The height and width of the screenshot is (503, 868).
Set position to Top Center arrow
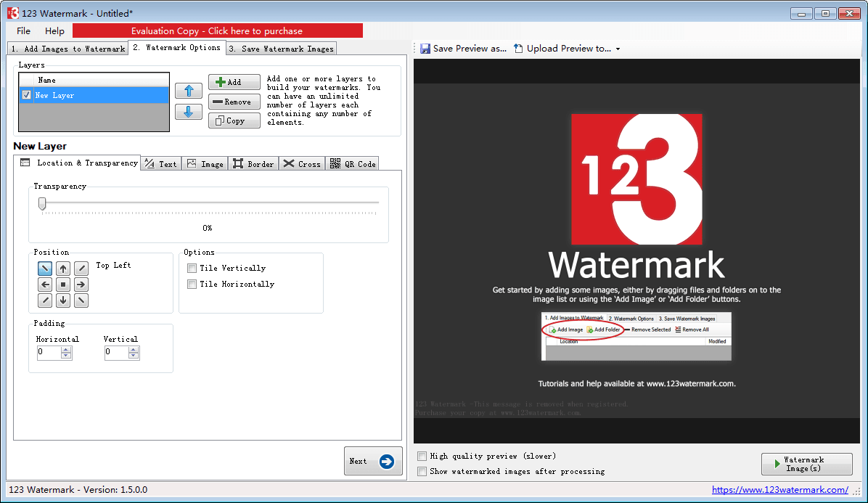point(63,269)
